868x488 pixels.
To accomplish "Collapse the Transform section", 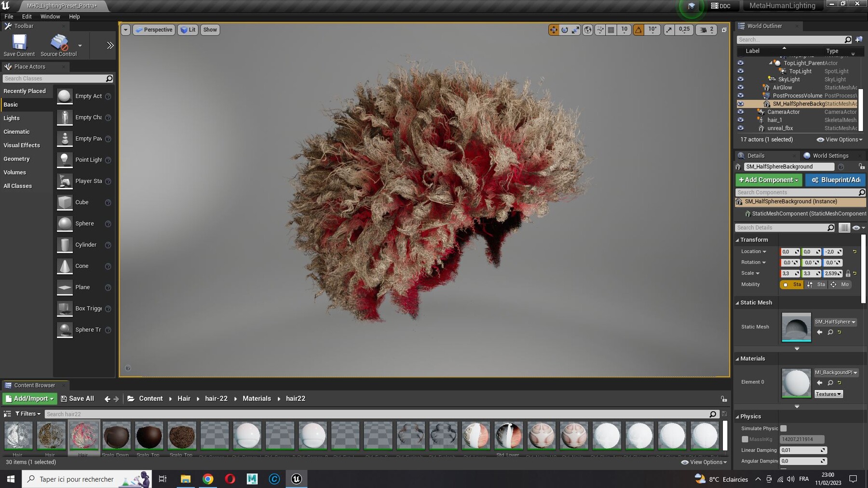I will click(754, 240).
